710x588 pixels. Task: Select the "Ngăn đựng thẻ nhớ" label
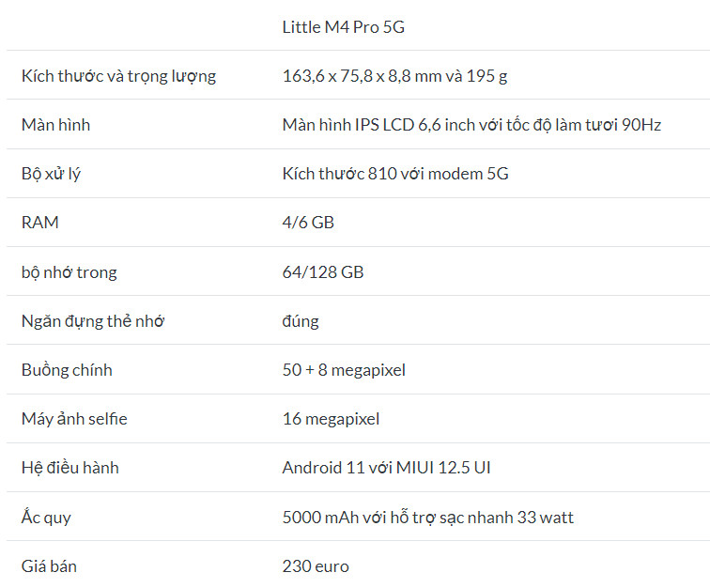click(93, 321)
